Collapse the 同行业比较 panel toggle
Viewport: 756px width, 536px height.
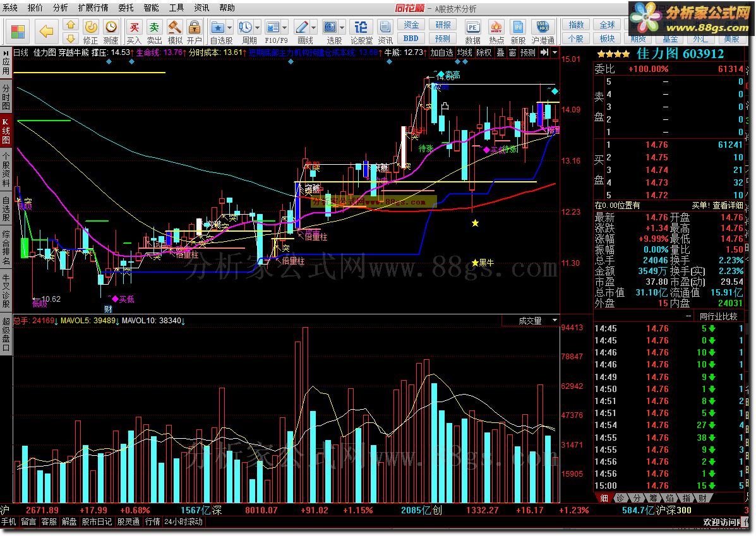[688, 316]
